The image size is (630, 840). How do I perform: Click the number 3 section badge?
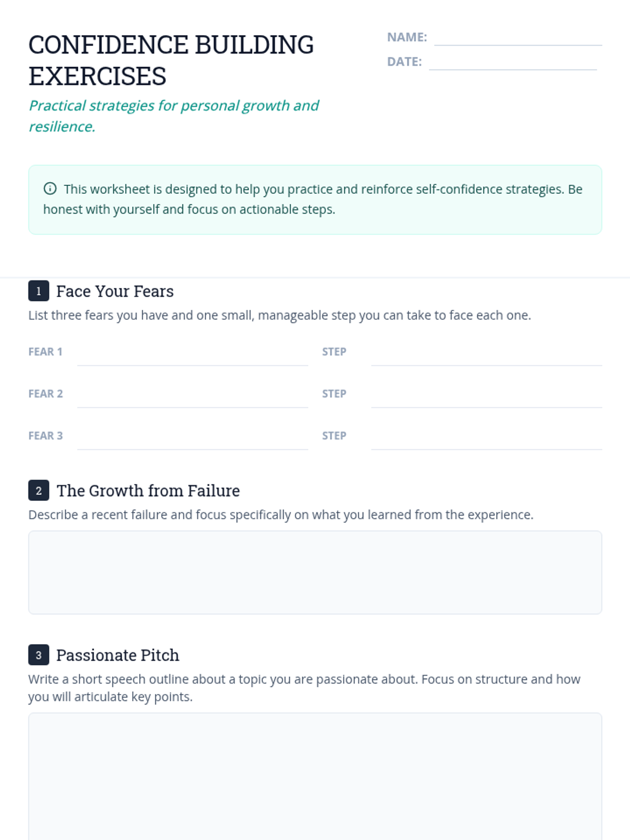[x=38, y=655]
